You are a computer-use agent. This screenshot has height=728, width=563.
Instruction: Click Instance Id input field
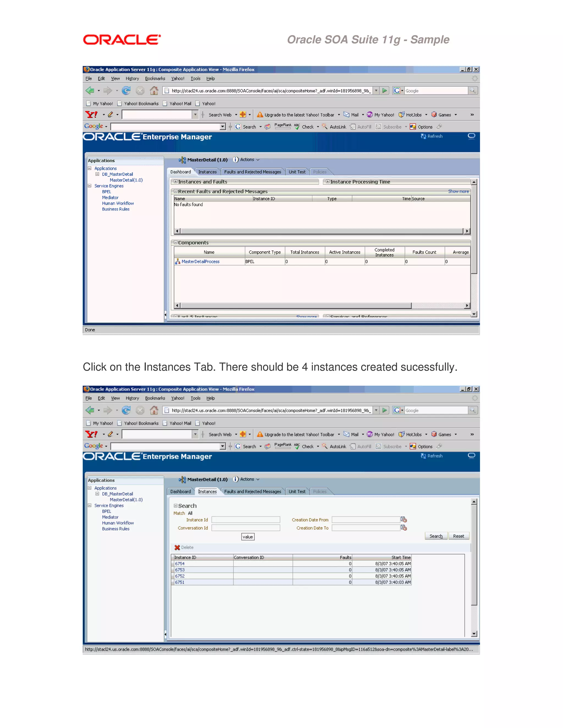coord(246,520)
